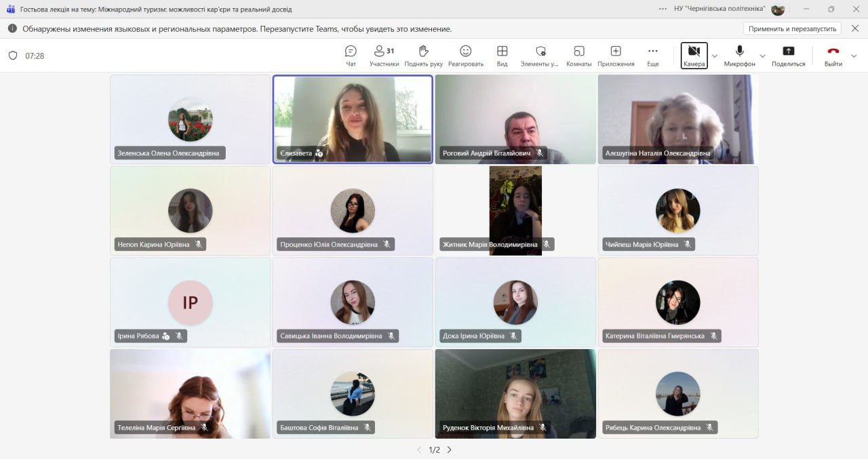The width and height of the screenshot is (868, 459).
Task: Expand camera options dropdown arrow
Action: coord(714,56)
